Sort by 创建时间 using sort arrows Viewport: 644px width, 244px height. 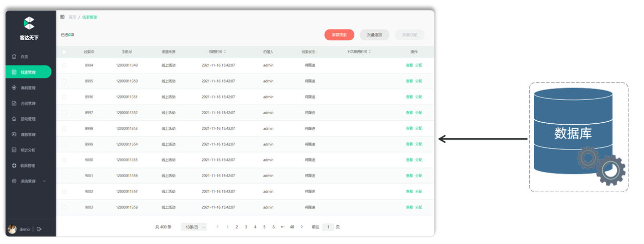[x=225, y=52]
